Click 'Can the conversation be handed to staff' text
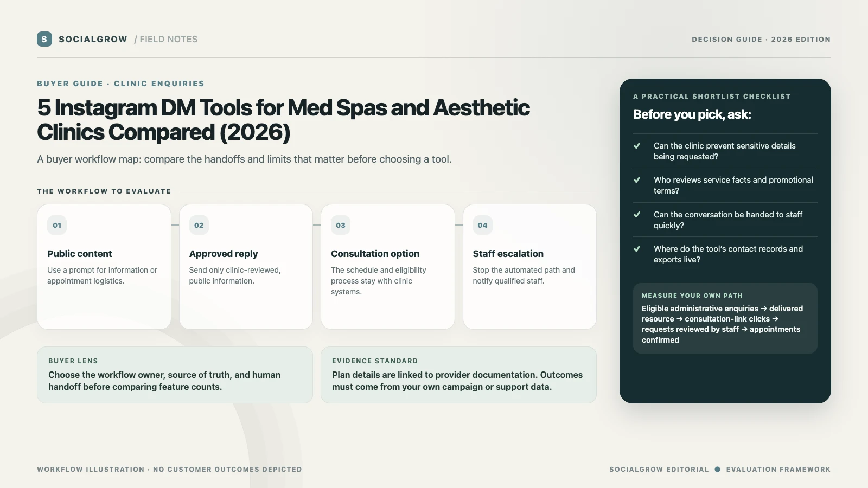 pyautogui.click(x=728, y=220)
